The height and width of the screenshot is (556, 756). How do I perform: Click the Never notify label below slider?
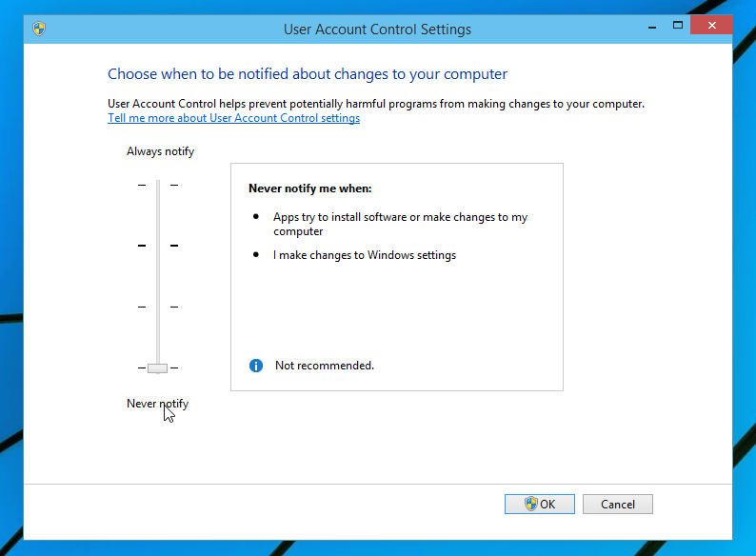(x=157, y=404)
